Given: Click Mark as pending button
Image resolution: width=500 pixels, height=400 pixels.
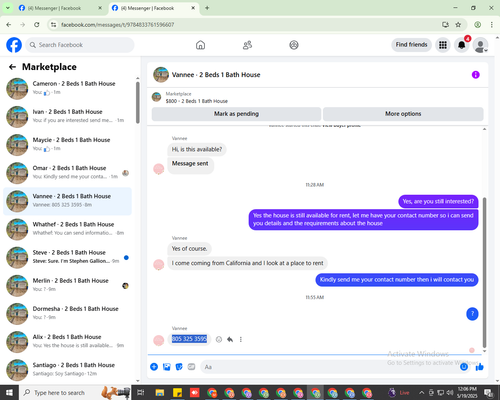Looking at the screenshot, I should pyautogui.click(x=236, y=114).
